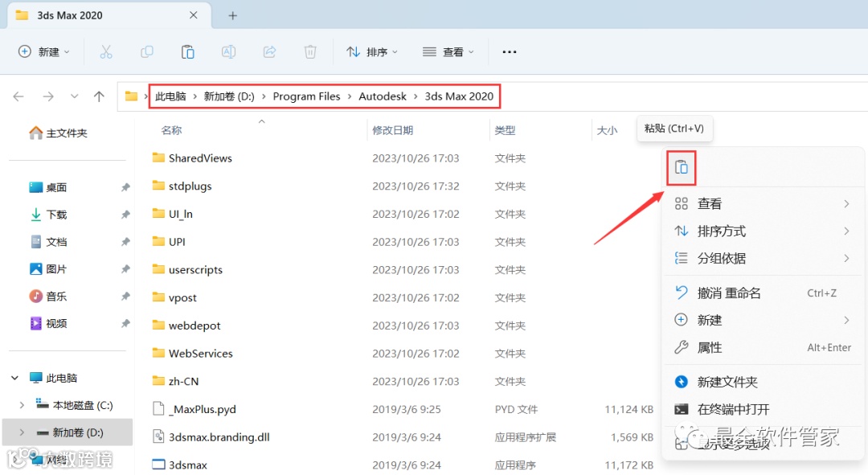Select 本地磁盘 (C:) in the sidebar

74,405
